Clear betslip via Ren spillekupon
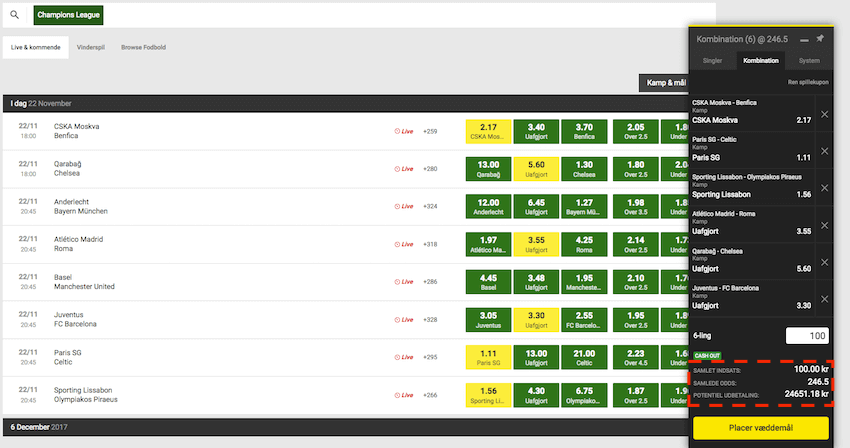Image resolution: width=850 pixels, height=448 pixels. pyautogui.click(x=808, y=82)
